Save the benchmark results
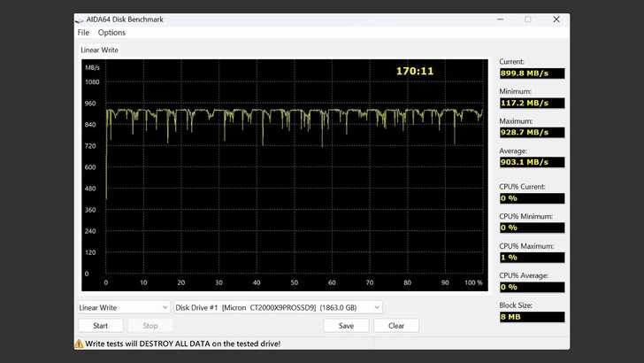 346,325
